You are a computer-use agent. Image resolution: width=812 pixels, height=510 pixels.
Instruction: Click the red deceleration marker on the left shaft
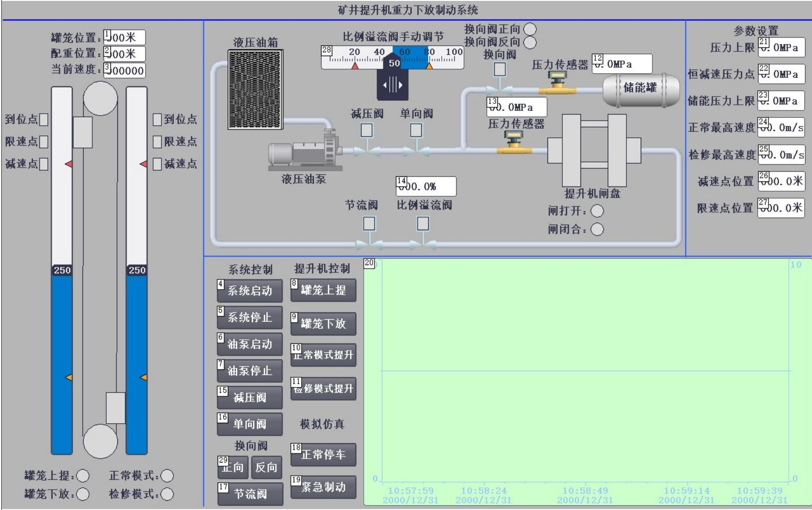pyautogui.click(x=69, y=164)
